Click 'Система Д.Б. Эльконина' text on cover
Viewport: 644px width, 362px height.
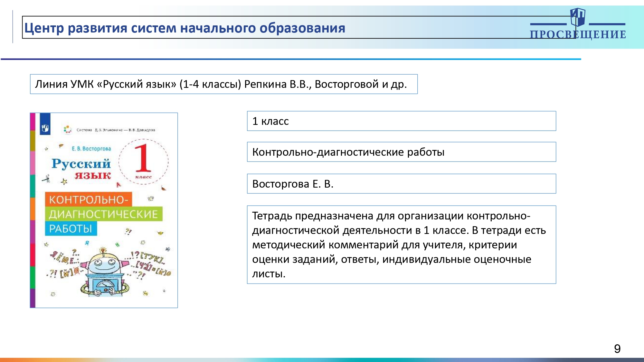pos(116,130)
